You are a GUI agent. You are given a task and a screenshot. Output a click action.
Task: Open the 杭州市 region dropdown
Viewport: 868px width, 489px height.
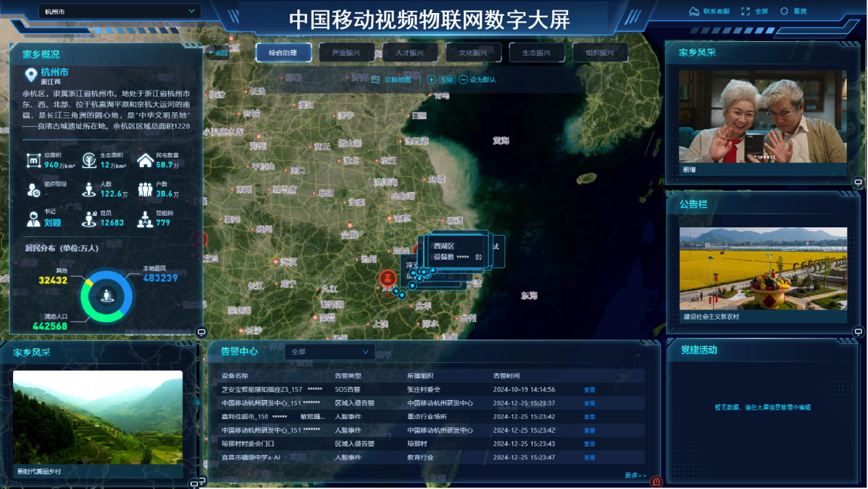120,12
